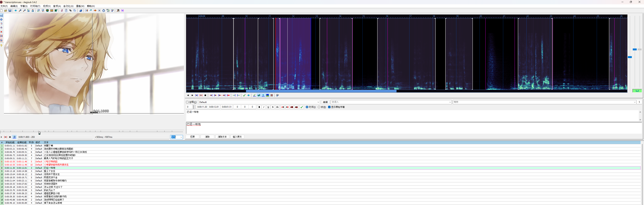
Task: Click the video seek bar handle
Action: tap(40, 133)
